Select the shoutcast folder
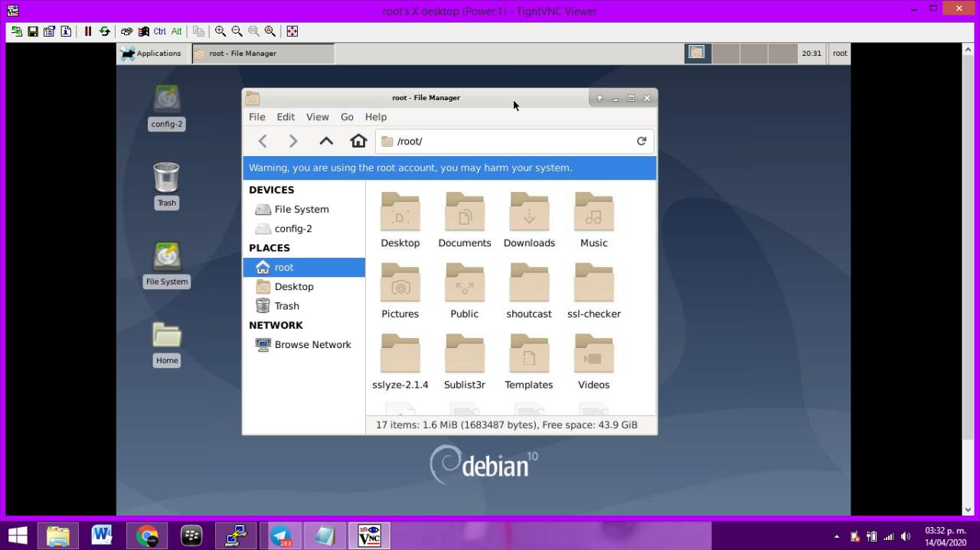The height and width of the screenshot is (550, 980). 529,291
